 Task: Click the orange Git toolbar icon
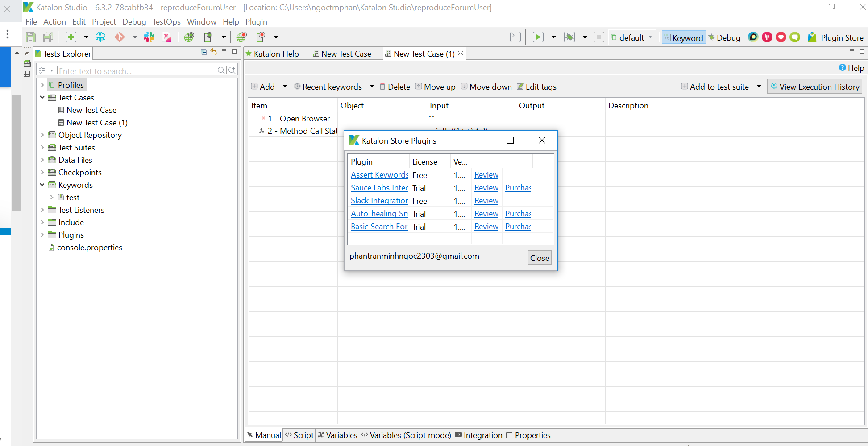pos(120,37)
